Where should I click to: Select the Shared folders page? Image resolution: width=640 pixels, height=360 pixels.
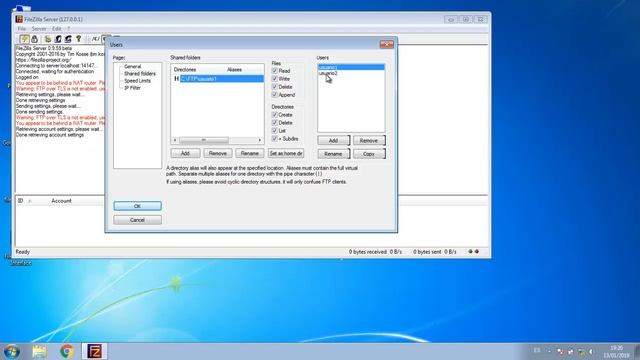[x=140, y=73]
